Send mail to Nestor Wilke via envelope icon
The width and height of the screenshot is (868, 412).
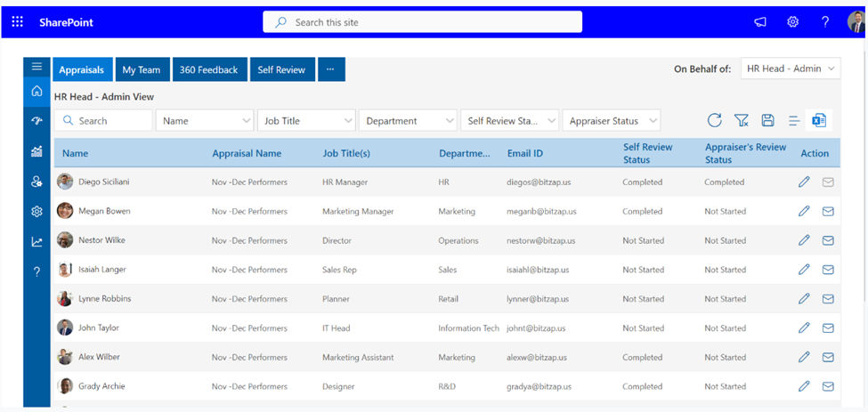click(x=828, y=241)
